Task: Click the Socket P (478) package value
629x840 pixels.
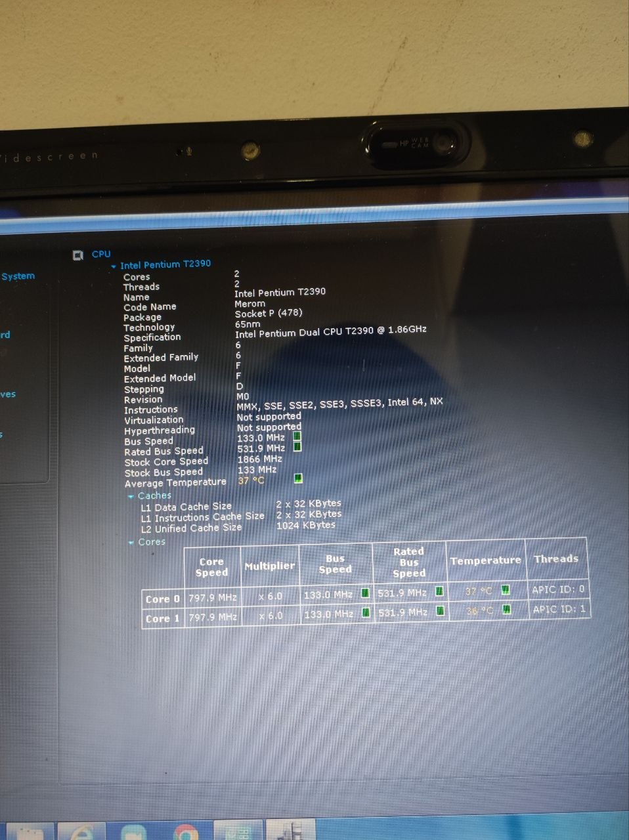Action: (x=269, y=314)
